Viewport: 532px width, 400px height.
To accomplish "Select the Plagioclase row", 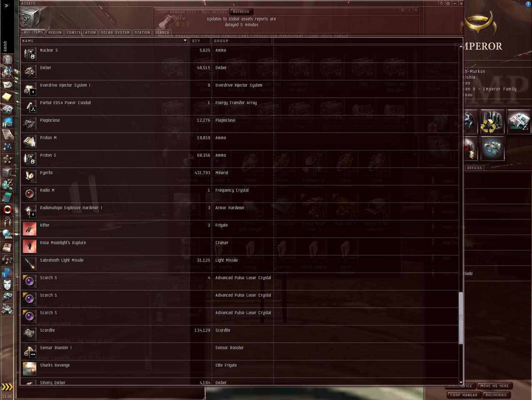I will pyautogui.click(x=240, y=124).
